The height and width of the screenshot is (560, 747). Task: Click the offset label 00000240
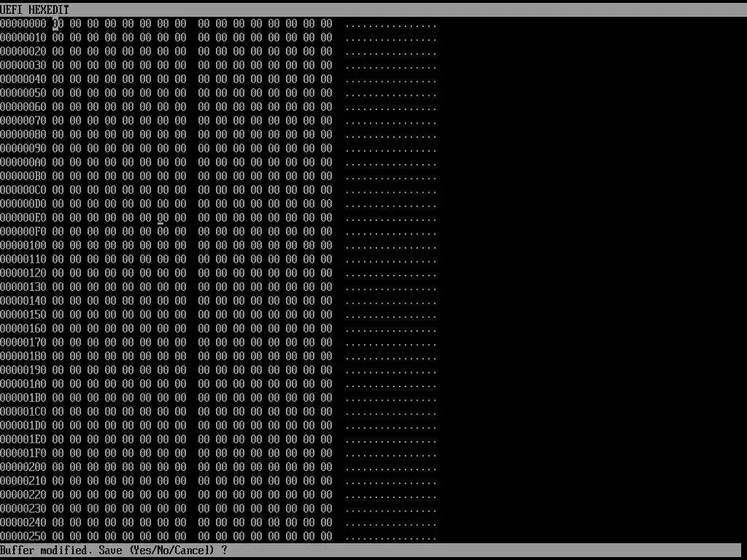(x=23, y=522)
